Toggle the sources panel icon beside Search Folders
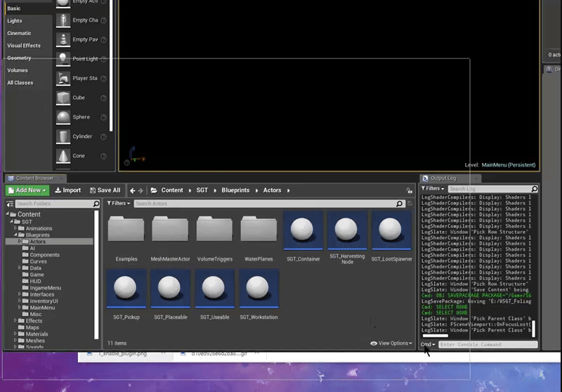The width and height of the screenshot is (562, 392). pos(9,204)
